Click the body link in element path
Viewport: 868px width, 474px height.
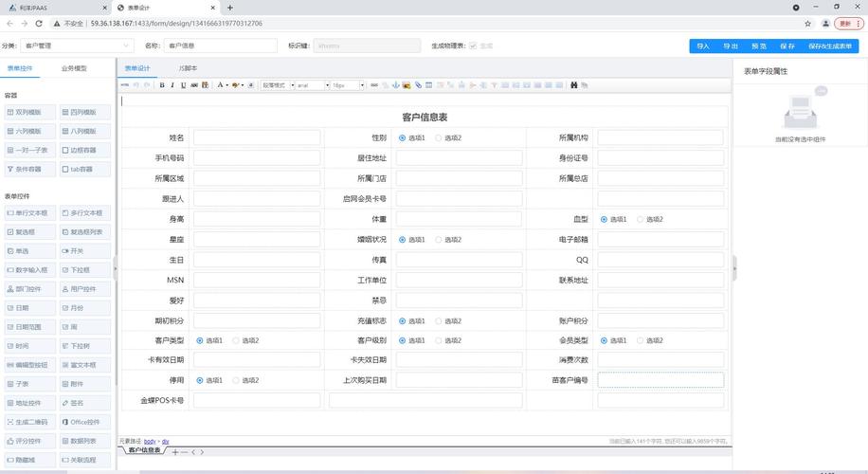pos(150,442)
